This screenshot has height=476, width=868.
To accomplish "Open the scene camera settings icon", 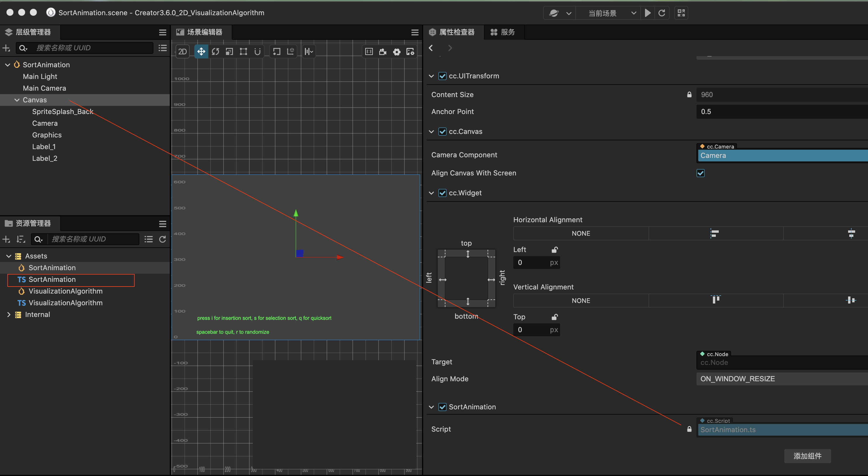I will [383, 51].
